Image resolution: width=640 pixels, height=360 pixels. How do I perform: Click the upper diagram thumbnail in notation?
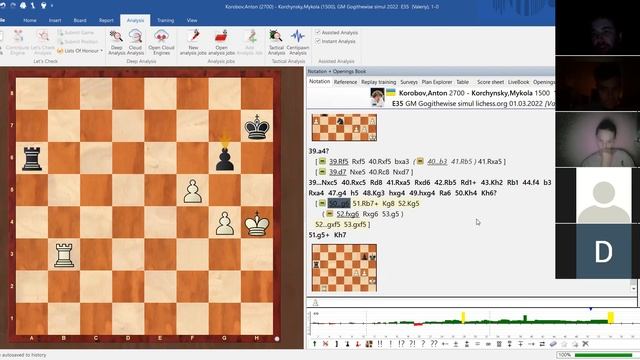point(344,127)
